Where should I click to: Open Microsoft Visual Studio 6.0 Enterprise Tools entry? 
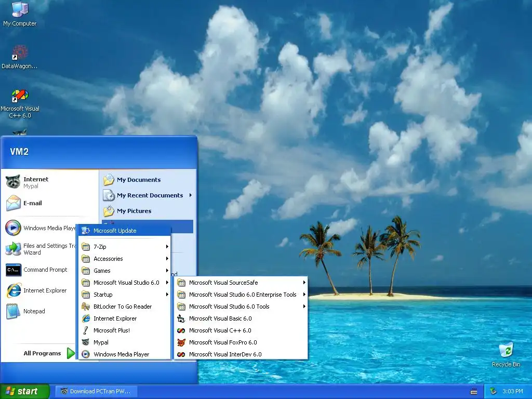[241, 295]
